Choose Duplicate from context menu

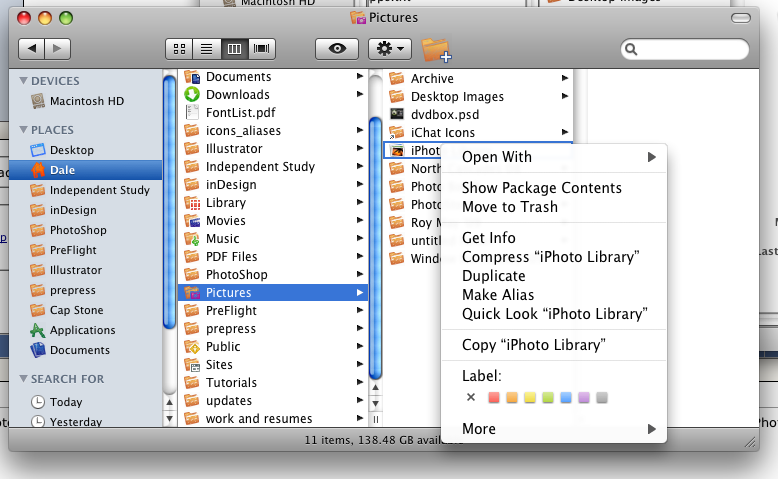coord(554,275)
